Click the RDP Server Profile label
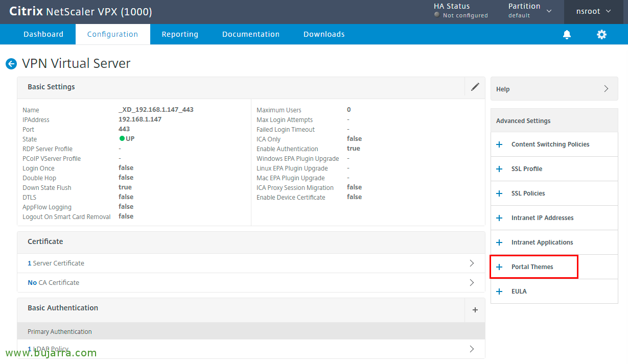 click(x=48, y=149)
